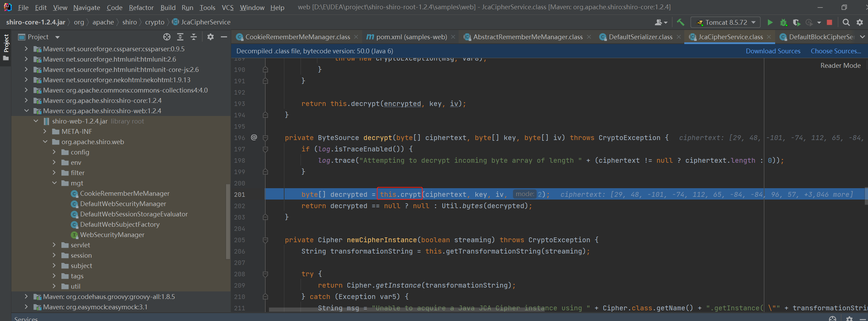Open the Tomcat 8.5.72 run configuration dropdown
868x321 pixels.
(x=726, y=22)
